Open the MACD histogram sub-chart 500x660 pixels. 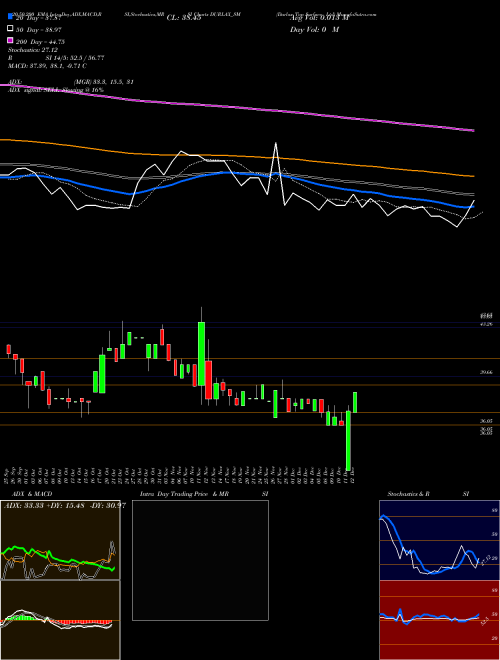point(60,620)
